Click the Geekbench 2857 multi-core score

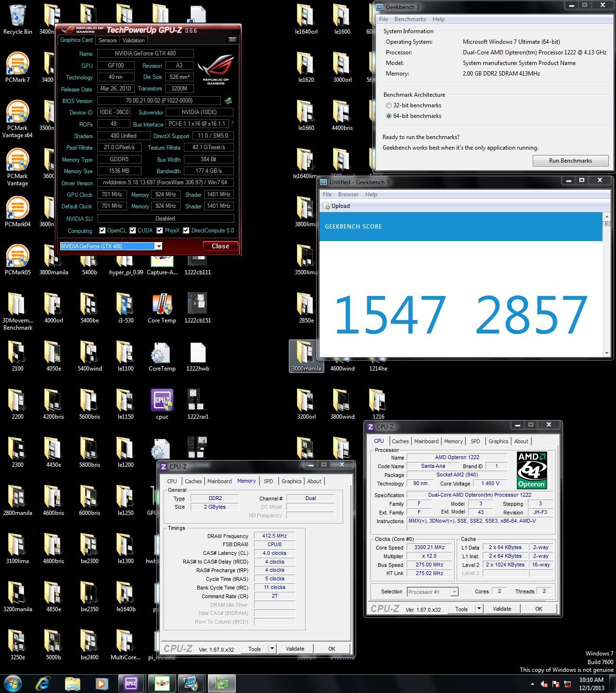point(531,315)
